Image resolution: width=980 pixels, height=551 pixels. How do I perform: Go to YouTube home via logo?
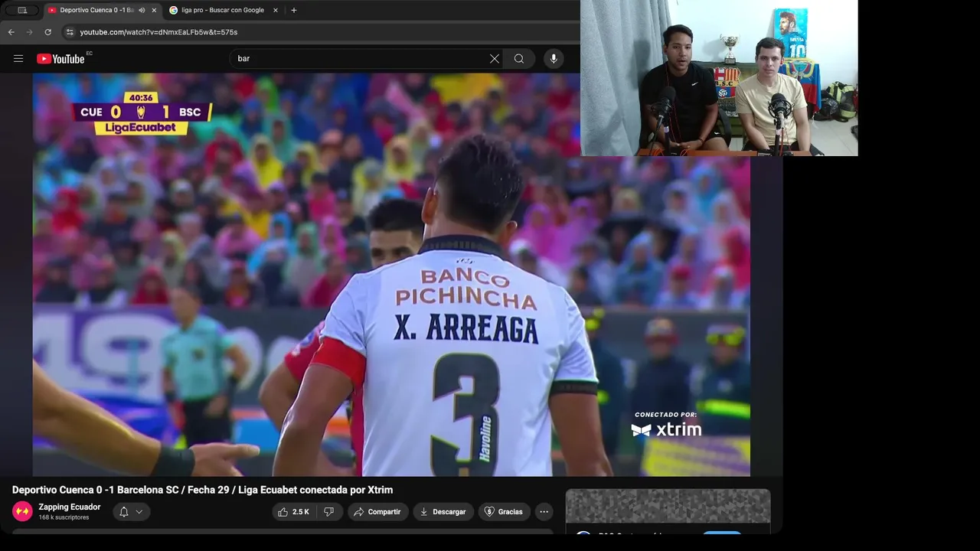[x=61, y=59]
